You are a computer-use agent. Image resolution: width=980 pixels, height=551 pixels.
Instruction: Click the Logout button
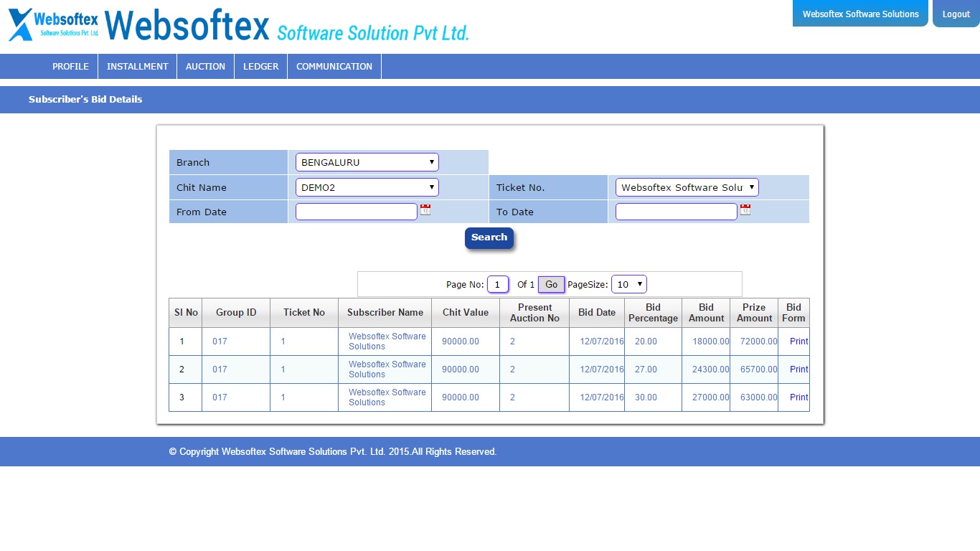click(x=956, y=14)
